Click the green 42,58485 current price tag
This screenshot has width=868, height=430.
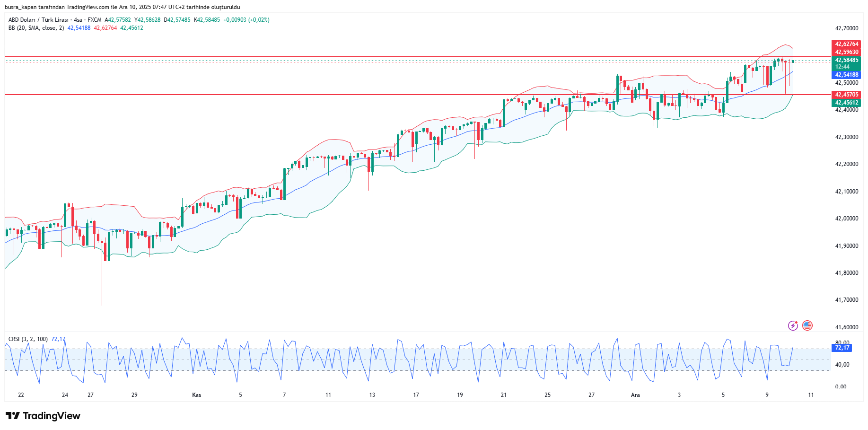point(846,60)
